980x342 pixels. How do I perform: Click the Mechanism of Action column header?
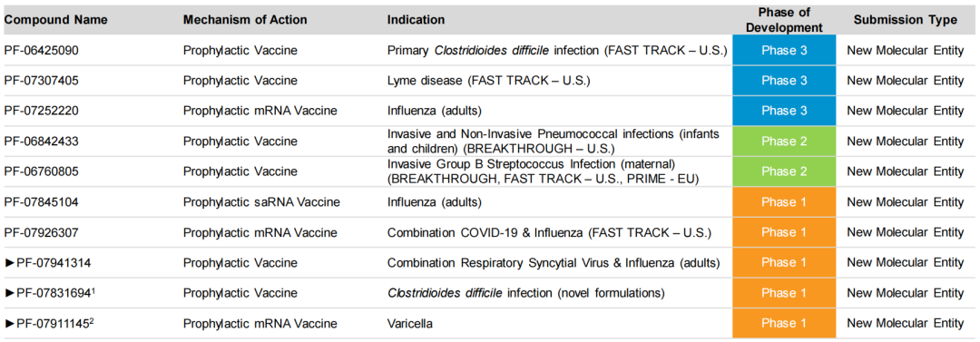tap(245, 20)
